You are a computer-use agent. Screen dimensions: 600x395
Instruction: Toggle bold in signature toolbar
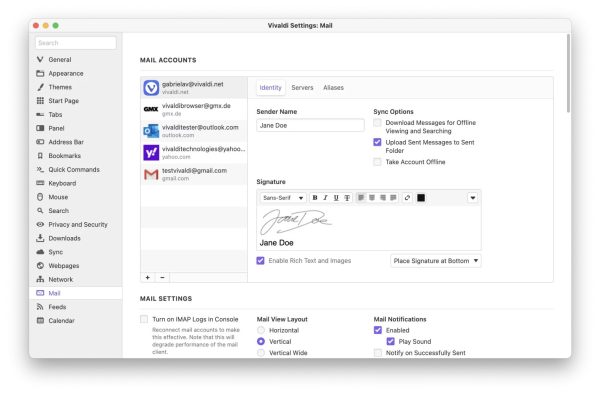pos(315,198)
